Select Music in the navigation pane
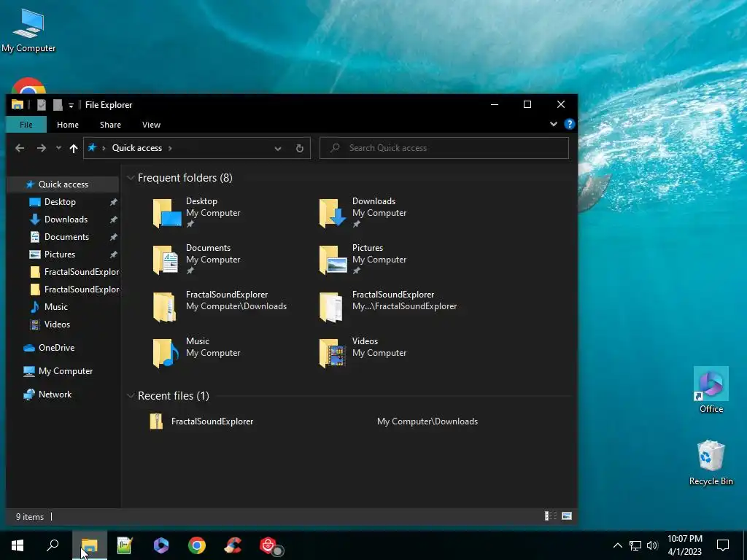This screenshot has height=560, width=747. tap(55, 307)
